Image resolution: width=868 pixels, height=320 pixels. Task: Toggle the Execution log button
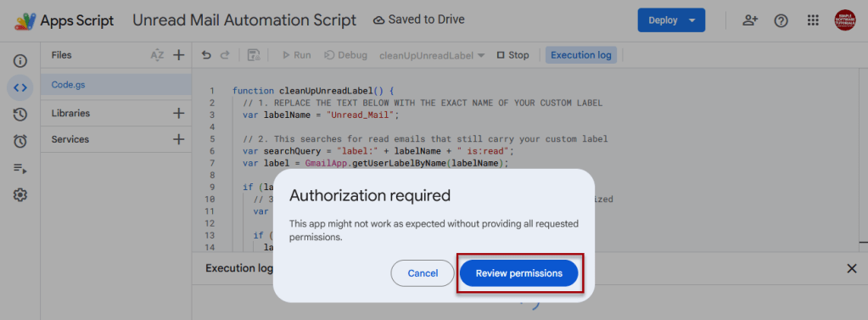(580, 55)
